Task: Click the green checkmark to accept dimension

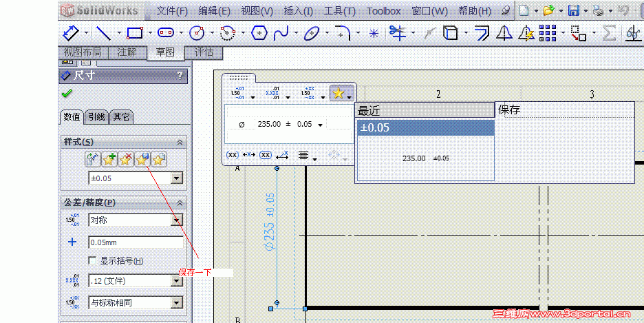Action: point(66,93)
